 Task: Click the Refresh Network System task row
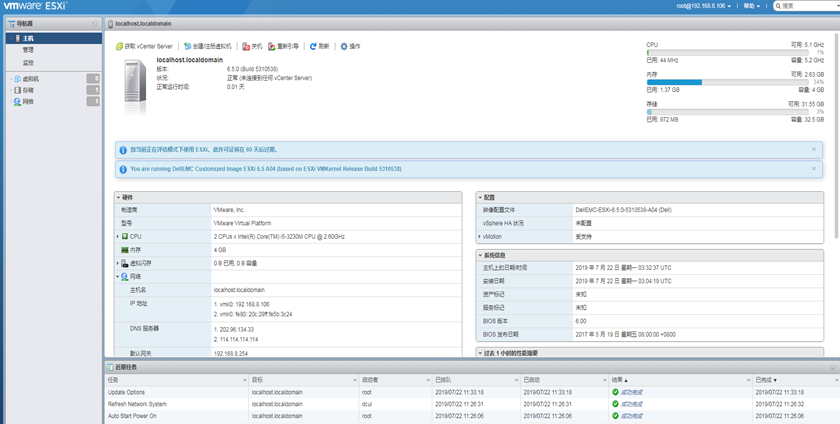(471, 404)
